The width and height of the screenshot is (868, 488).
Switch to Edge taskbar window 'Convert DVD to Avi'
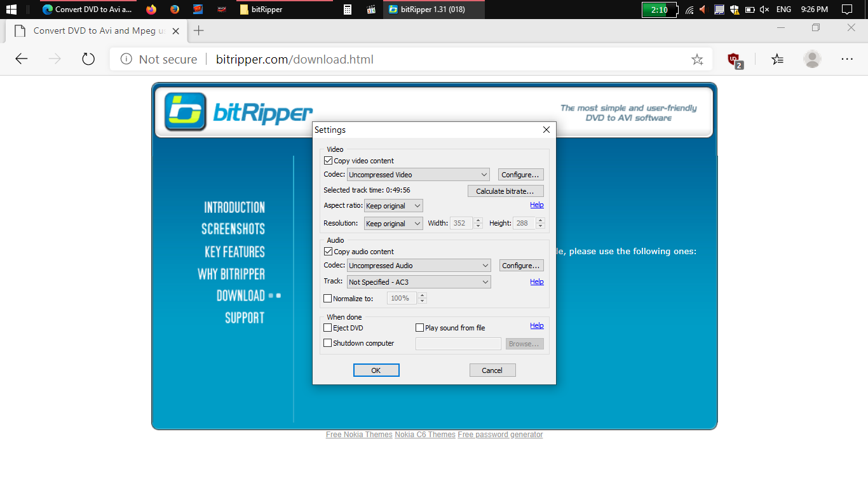coord(88,10)
